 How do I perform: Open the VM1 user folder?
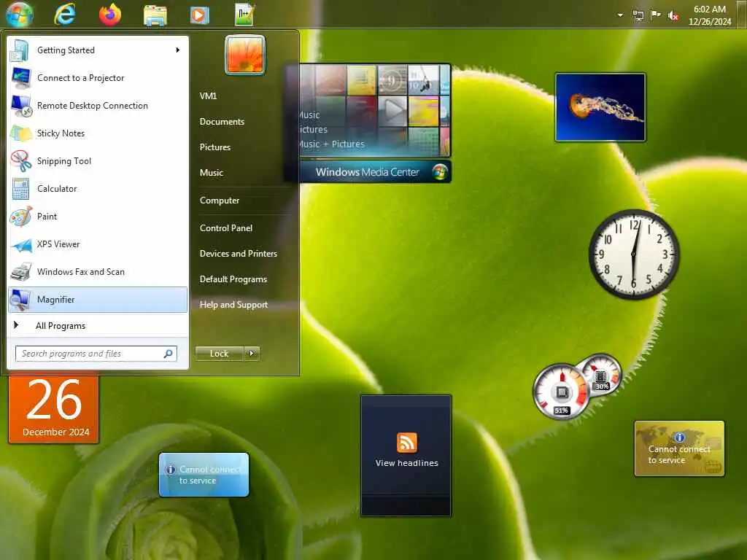[208, 96]
